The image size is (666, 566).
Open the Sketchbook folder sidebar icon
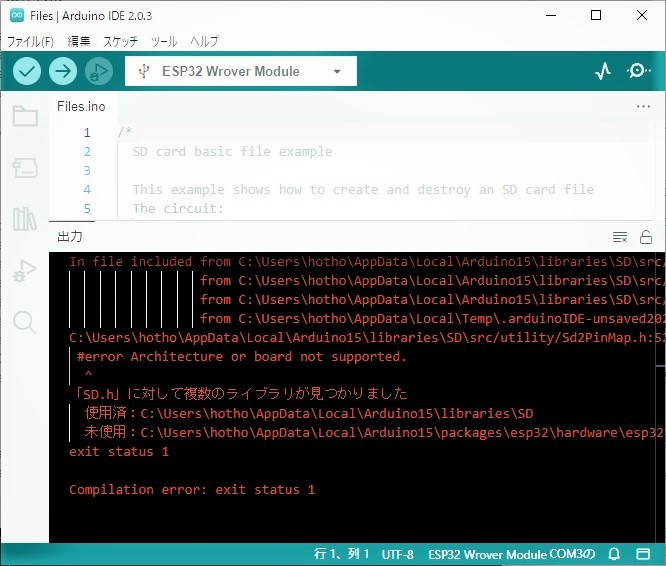click(x=25, y=116)
